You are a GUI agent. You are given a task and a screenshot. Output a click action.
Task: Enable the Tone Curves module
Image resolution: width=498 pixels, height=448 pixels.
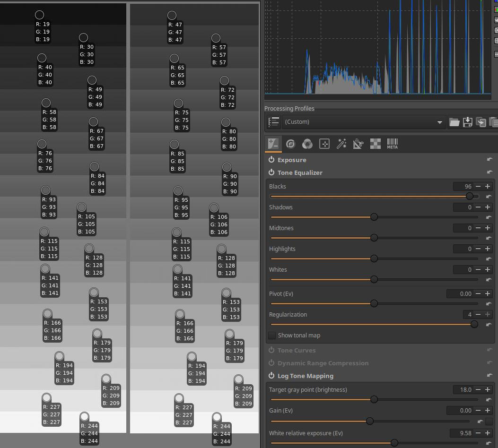271,350
